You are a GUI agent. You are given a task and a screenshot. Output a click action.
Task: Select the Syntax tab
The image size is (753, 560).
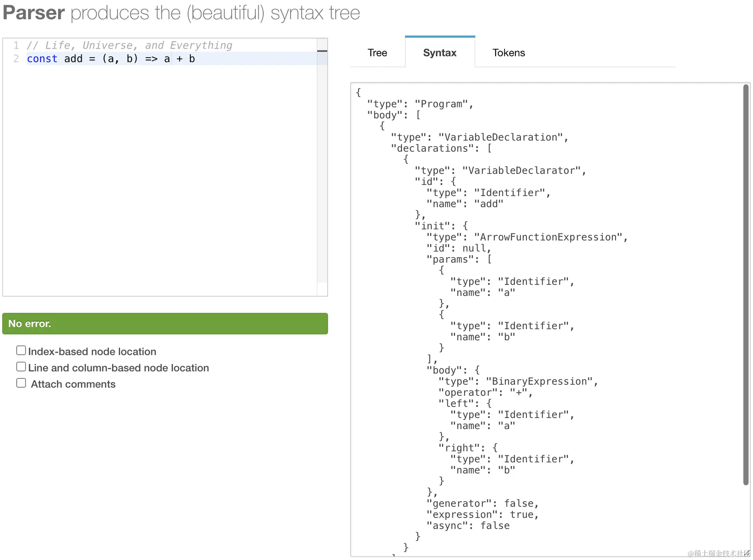click(440, 53)
